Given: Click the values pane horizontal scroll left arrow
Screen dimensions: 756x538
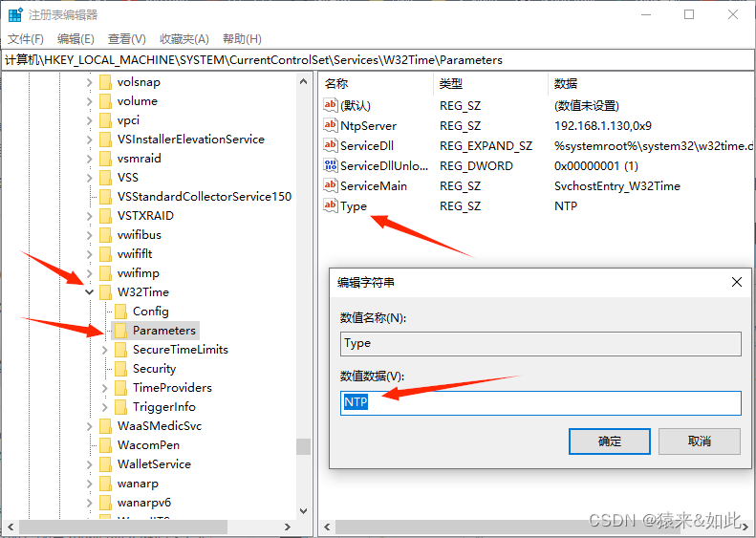Looking at the screenshot, I should [328, 527].
